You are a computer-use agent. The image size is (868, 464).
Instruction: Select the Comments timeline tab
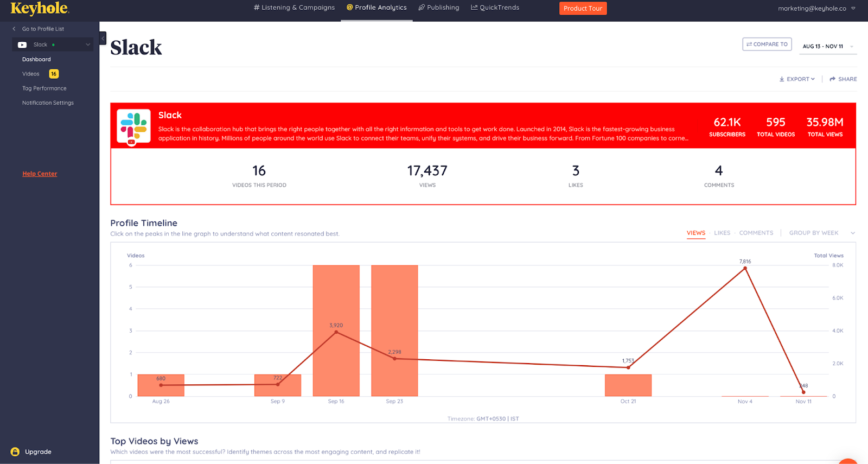point(756,233)
